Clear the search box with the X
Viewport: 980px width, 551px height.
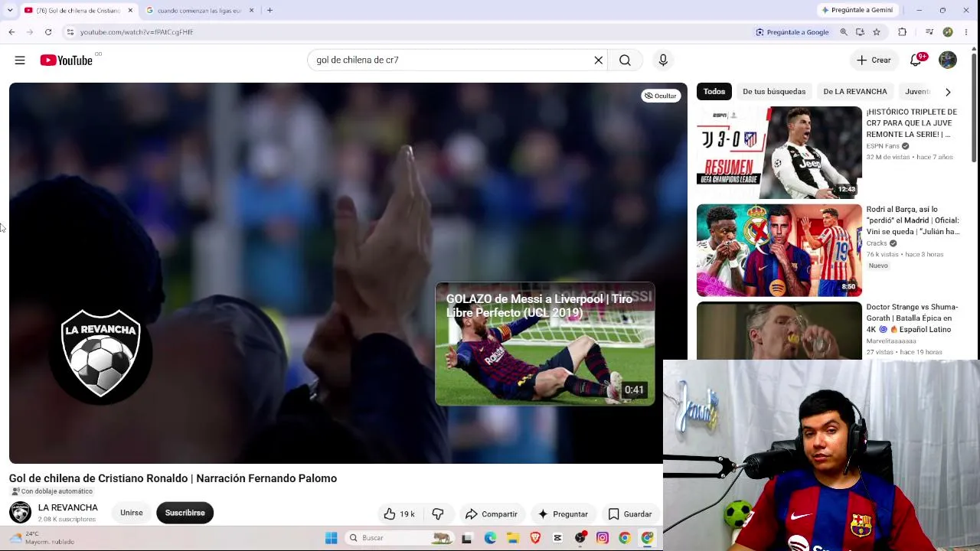[x=599, y=60]
